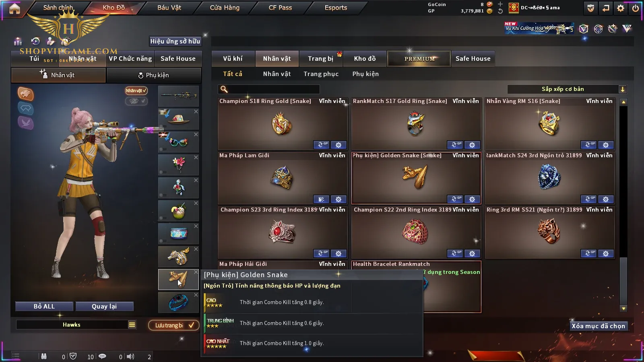644x362 pixels.
Task: Click the magnifier search icon
Action: (224, 89)
